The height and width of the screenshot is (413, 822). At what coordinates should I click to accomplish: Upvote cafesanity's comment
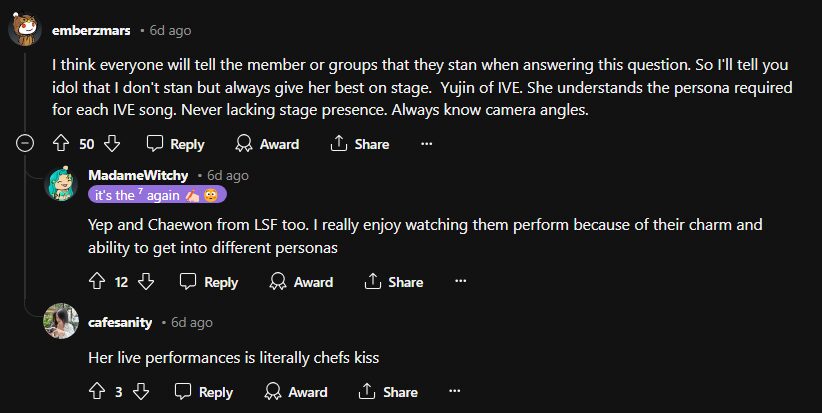(97, 392)
